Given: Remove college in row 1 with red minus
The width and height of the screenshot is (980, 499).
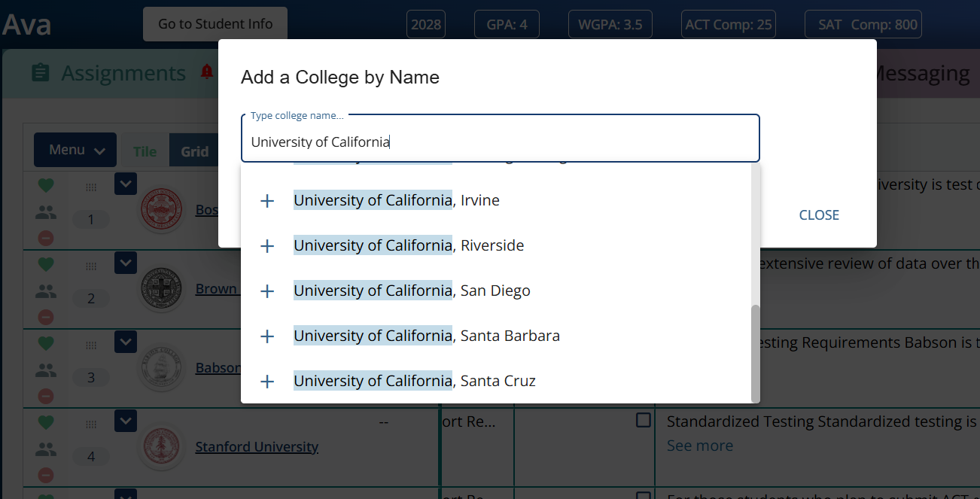Looking at the screenshot, I should point(46,238).
